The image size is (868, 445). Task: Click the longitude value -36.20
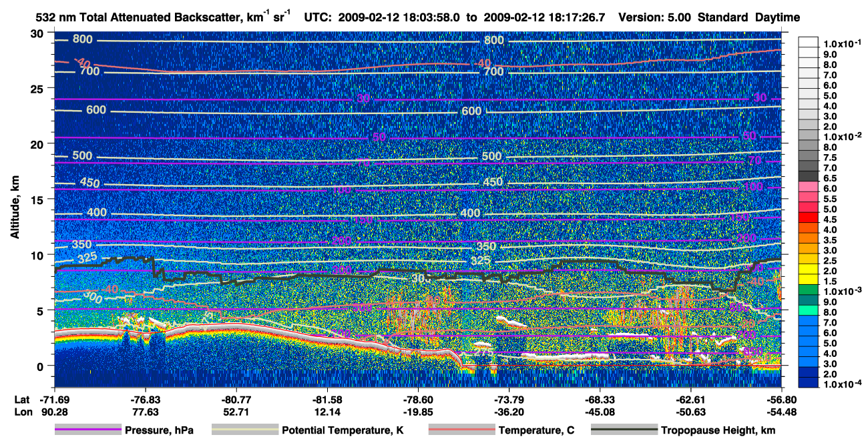tap(509, 412)
